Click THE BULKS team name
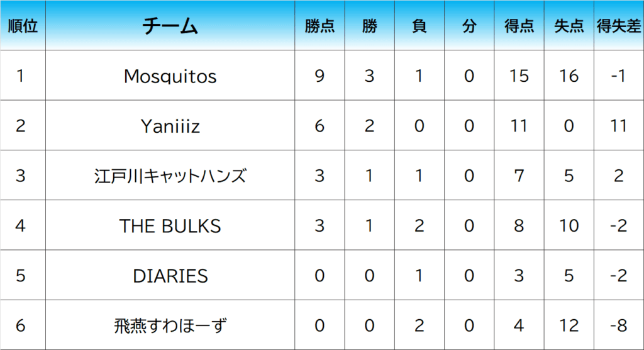This screenshot has width=644, height=350. click(170, 225)
